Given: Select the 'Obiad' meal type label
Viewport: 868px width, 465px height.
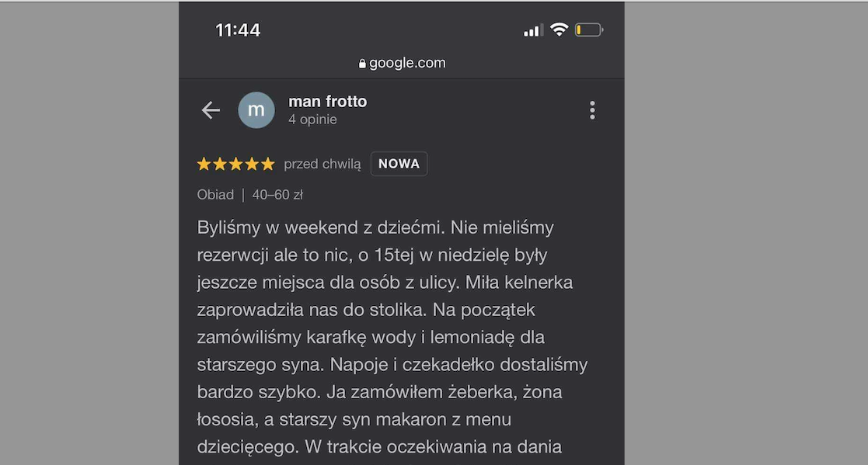Looking at the screenshot, I should 215,195.
